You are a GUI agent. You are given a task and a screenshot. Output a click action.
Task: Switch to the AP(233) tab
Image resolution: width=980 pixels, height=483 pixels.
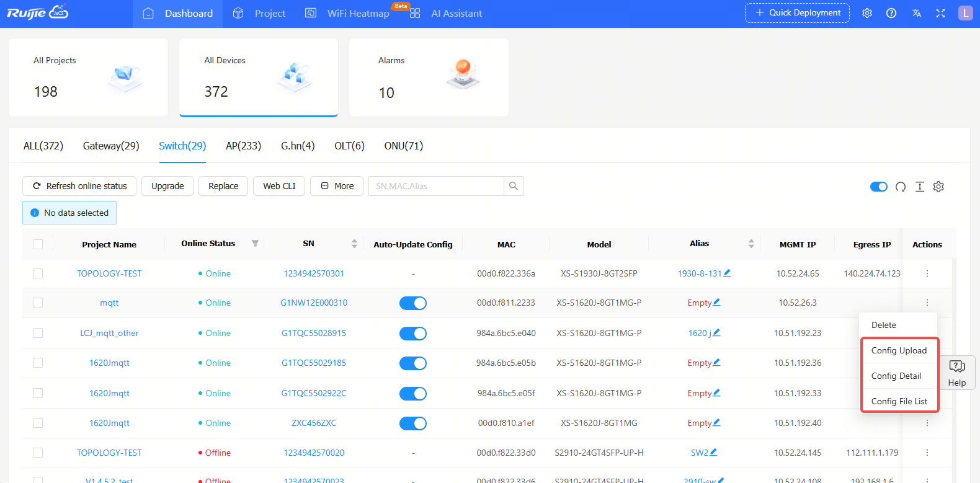(243, 146)
